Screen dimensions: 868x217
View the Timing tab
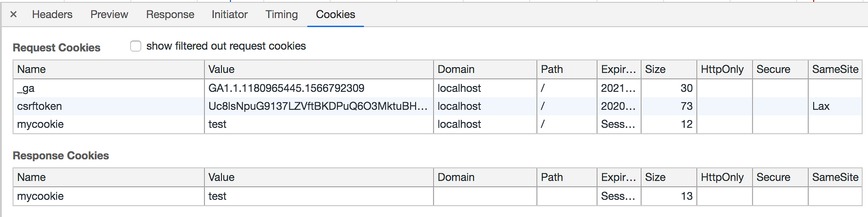pos(281,14)
